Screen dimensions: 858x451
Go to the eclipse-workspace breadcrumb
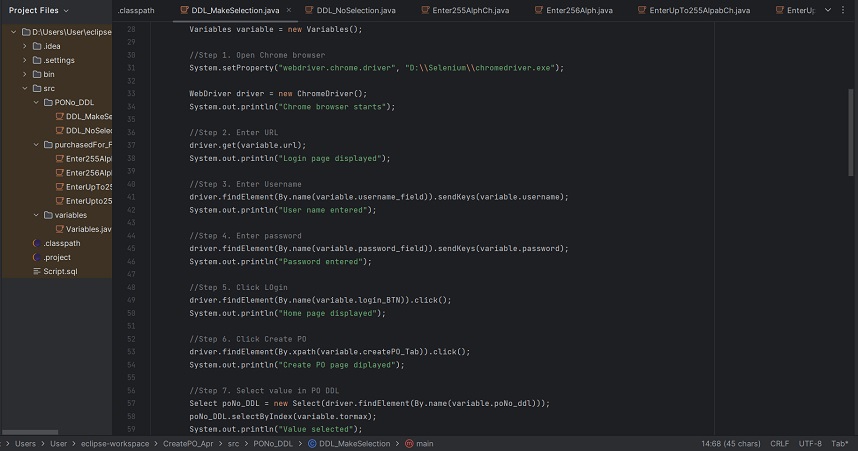pyautogui.click(x=115, y=444)
